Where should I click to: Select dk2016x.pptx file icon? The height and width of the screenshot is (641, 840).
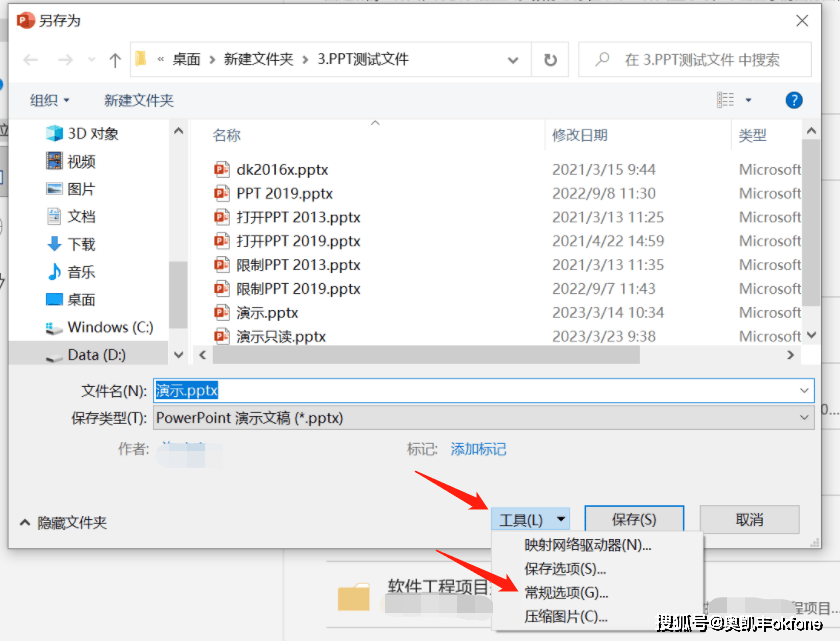click(222, 170)
